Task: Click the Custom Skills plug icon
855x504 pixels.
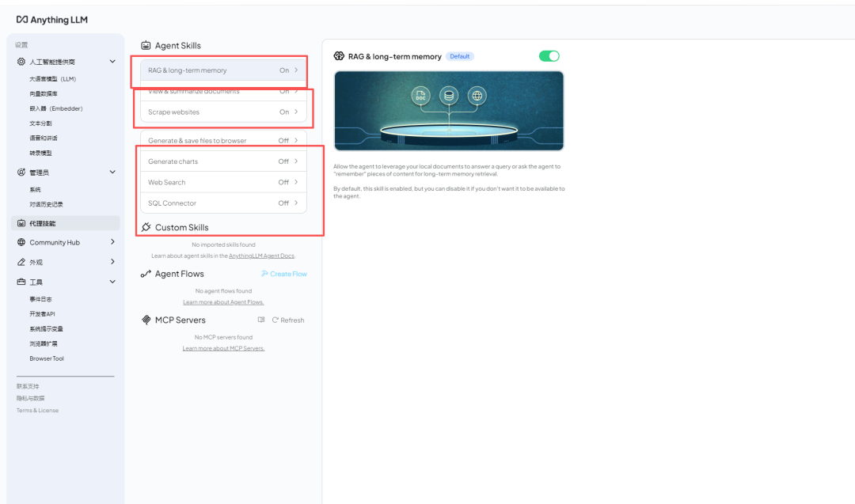Action: [146, 227]
